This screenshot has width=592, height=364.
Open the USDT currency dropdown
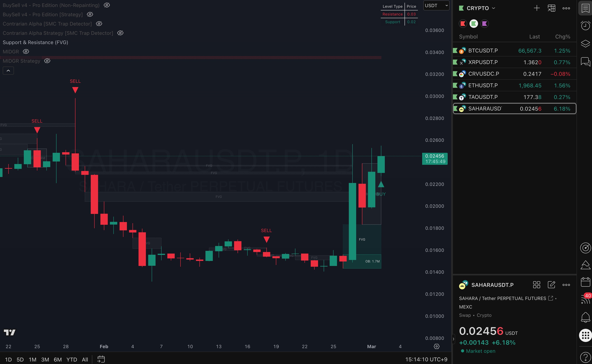point(436,5)
